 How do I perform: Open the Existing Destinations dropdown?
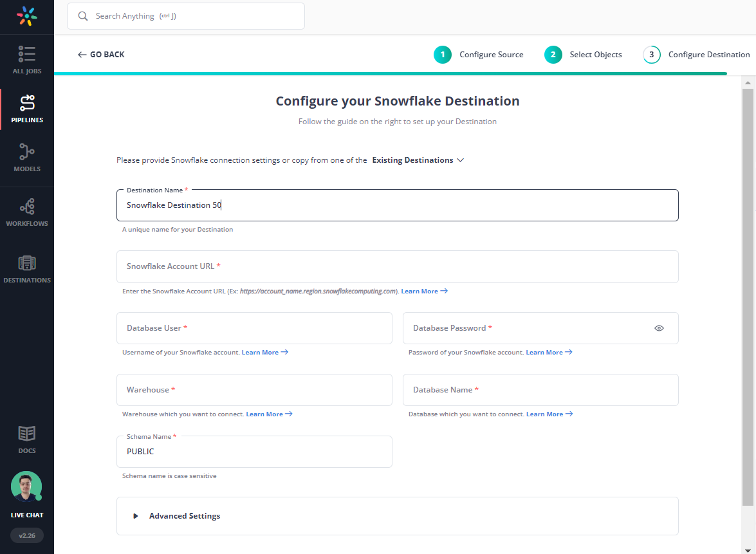[418, 160]
